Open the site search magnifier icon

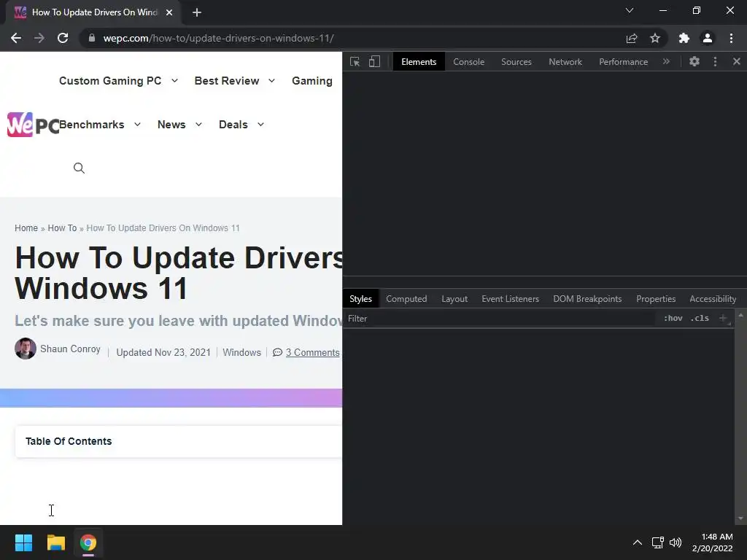coord(79,168)
